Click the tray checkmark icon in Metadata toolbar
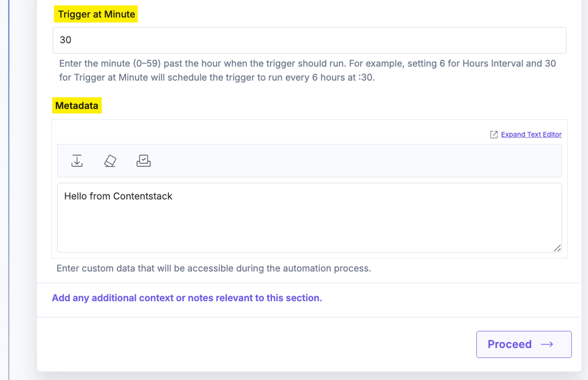This screenshot has width=588, height=380. point(143,161)
